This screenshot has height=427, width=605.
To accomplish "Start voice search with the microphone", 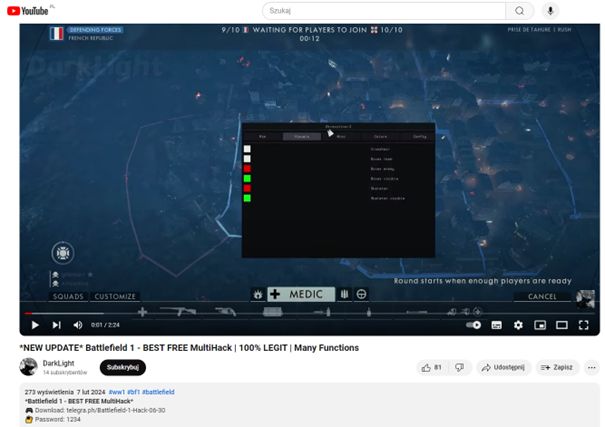I will (550, 11).
